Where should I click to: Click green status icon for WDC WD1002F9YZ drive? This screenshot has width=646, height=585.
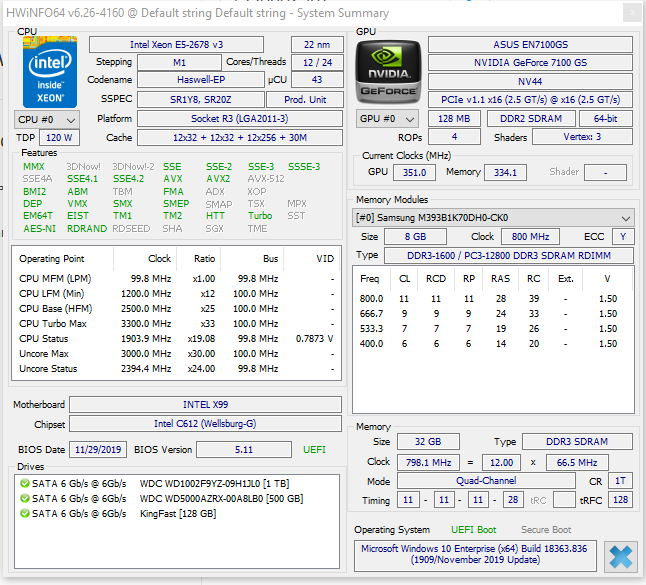click(x=25, y=483)
